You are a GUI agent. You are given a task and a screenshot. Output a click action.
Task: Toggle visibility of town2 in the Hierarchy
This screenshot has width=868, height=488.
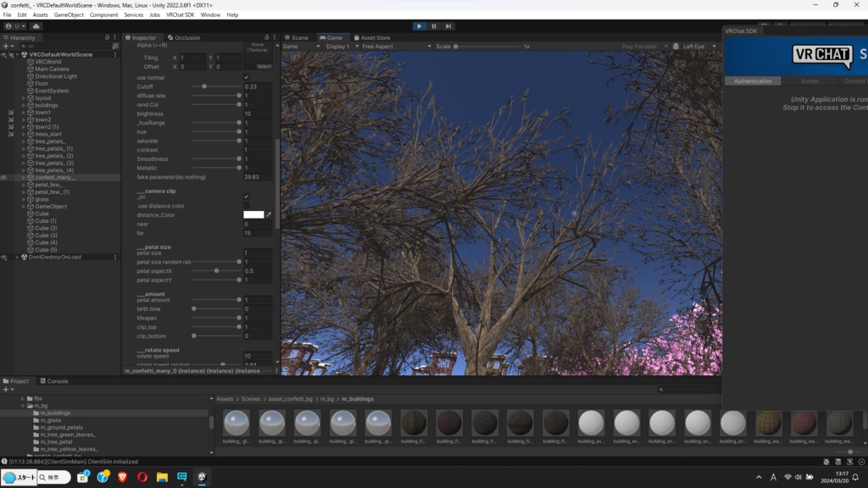tap(10, 119)
